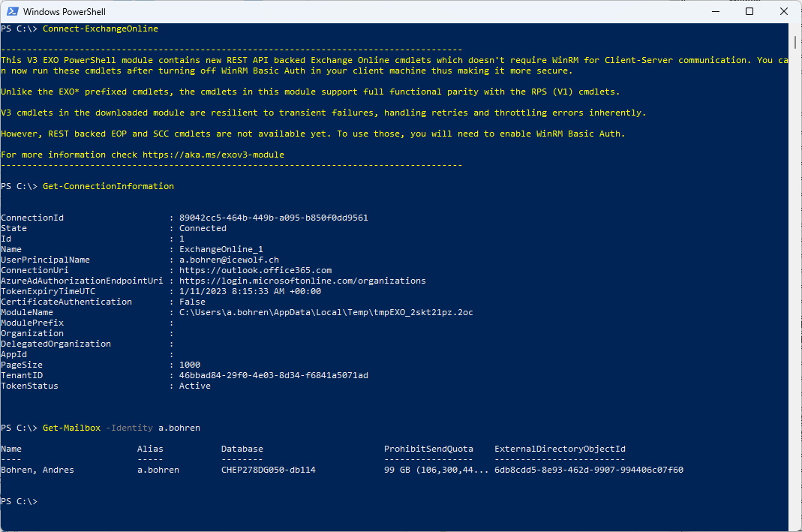The width and height of the screenshot is (802, 532).
Task: Click the line starting with However, REST backed
Action: coord(313,134)
